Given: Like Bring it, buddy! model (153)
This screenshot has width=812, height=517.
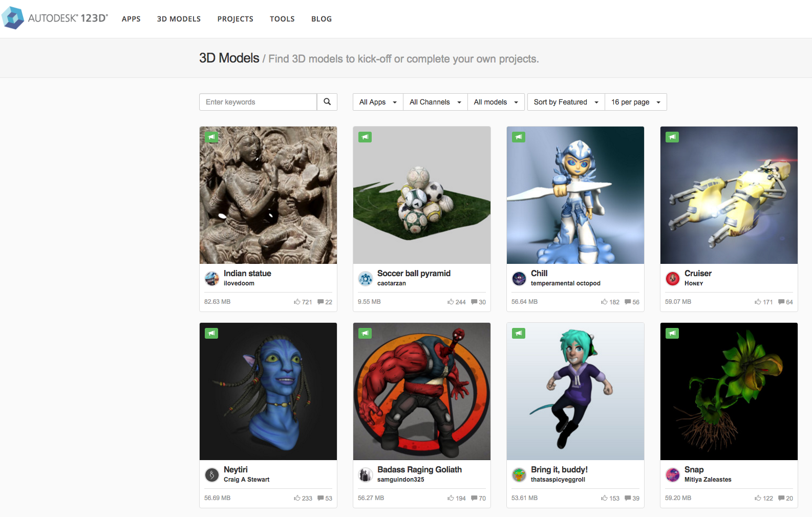Looking at the screenshot, I should 610,498.
